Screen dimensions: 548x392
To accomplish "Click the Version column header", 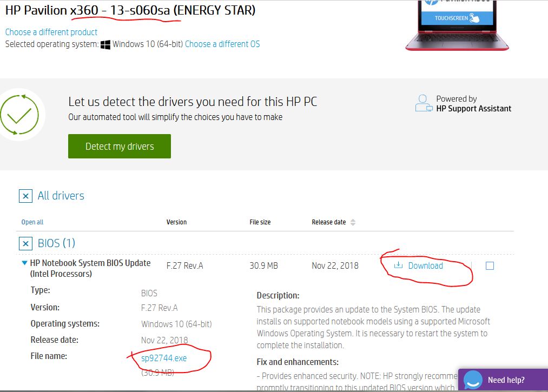I will [176, 222].
